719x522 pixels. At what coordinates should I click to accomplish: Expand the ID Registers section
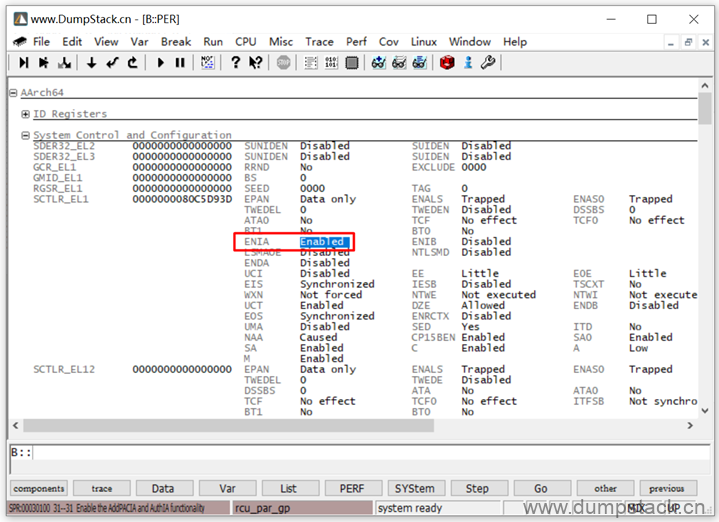(x=26, y=114)
